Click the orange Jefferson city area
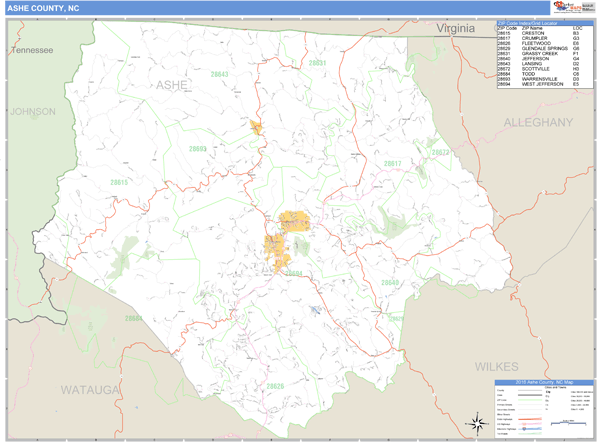This screenshot has width=600, height=442. point(294,221)
